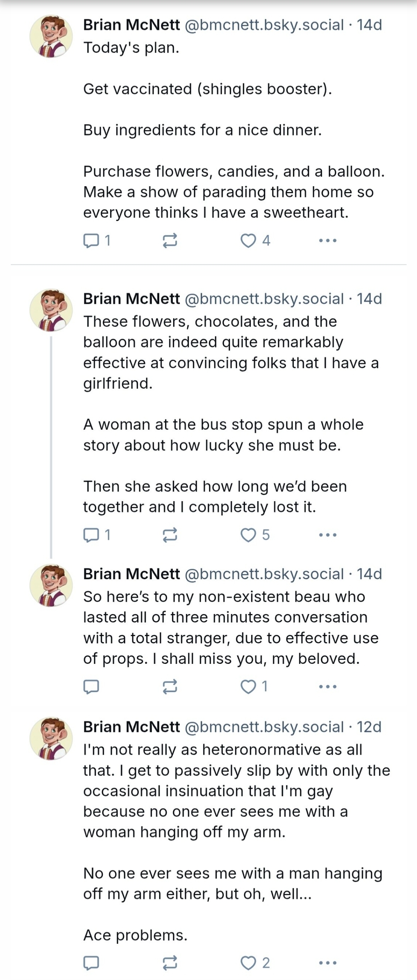Reply to the non-existent beau post
Image resolution: width=417 pixels, height=980 pixels.
click(x=92, y=687)
